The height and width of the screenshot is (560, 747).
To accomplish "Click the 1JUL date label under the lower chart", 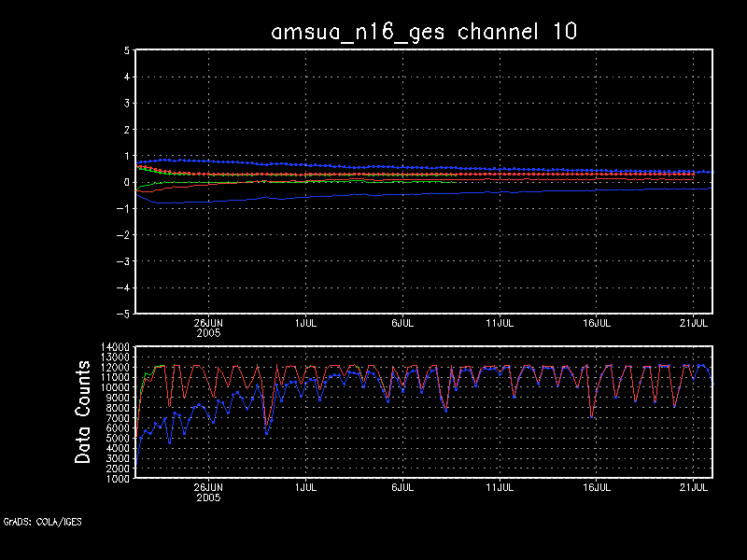I will (305, 487).
